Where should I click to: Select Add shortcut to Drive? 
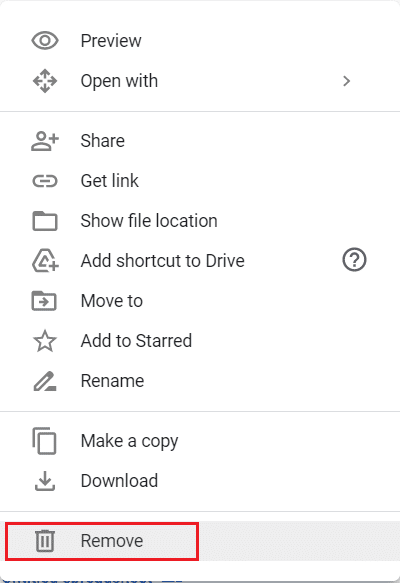[200, 261]
